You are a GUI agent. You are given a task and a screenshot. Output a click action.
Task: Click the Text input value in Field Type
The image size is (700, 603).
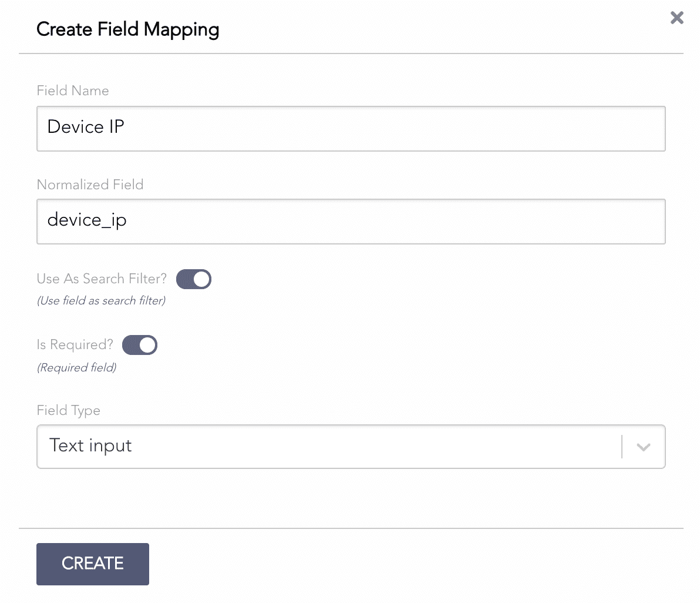tap(90, 446)
